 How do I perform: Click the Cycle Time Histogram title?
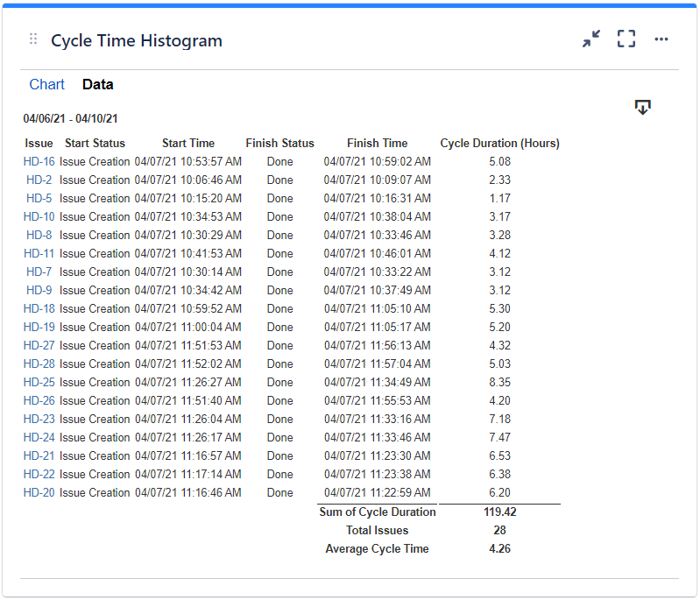pyautogui.click(x=137, y=40)
